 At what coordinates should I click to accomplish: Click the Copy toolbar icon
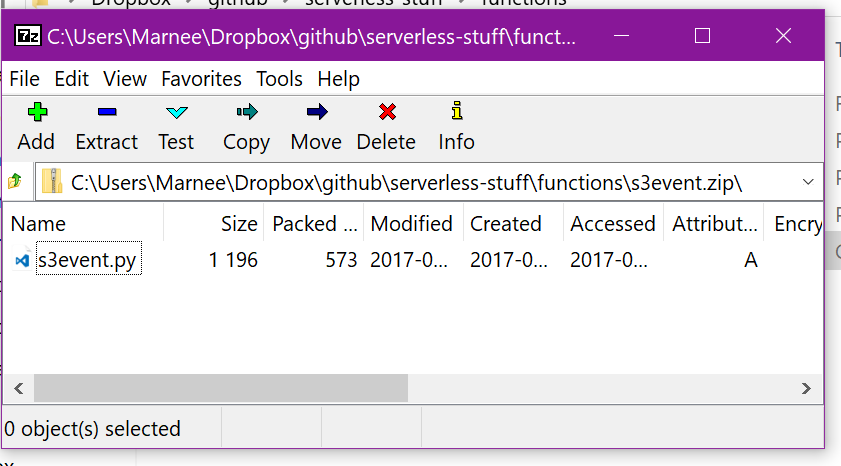[x=247, y=112]
